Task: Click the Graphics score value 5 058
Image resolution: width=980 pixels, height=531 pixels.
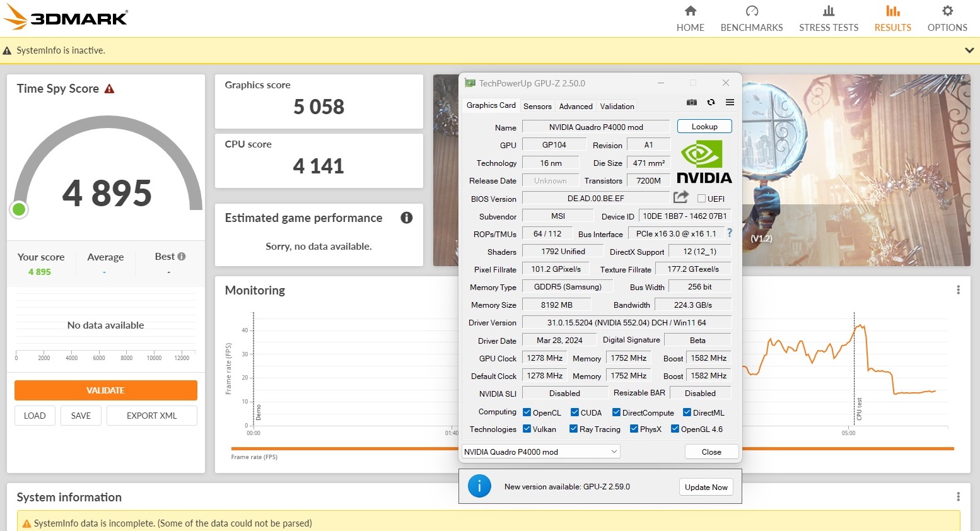Action: [x=319, y=107]
